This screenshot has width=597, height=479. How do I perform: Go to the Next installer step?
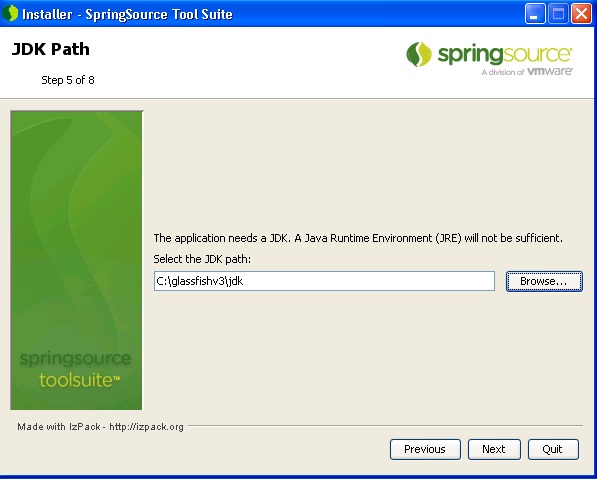coord(494,449)
